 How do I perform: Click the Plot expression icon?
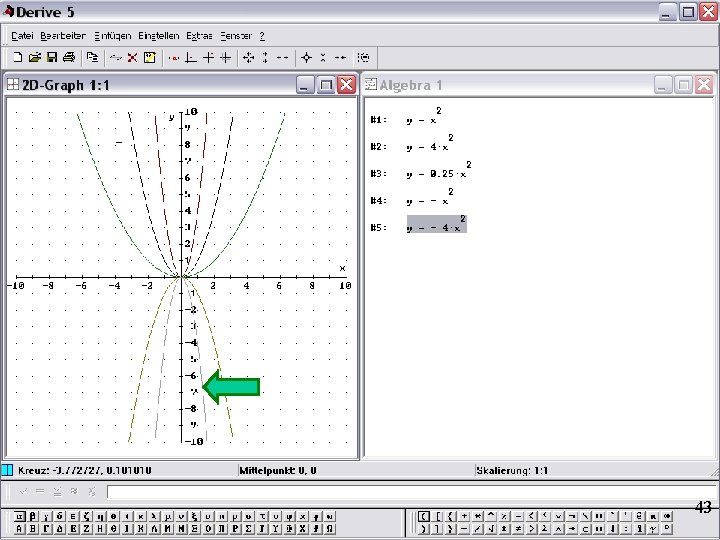coord(116,57)
